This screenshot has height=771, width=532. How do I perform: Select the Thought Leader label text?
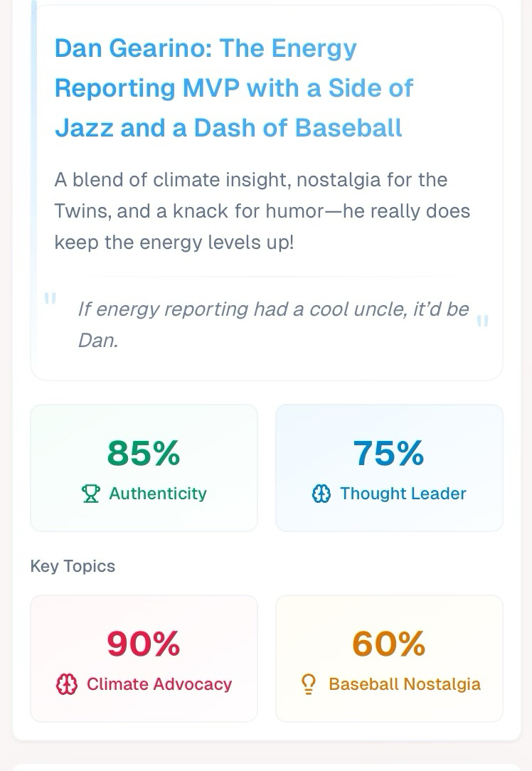tap(403, 494)
